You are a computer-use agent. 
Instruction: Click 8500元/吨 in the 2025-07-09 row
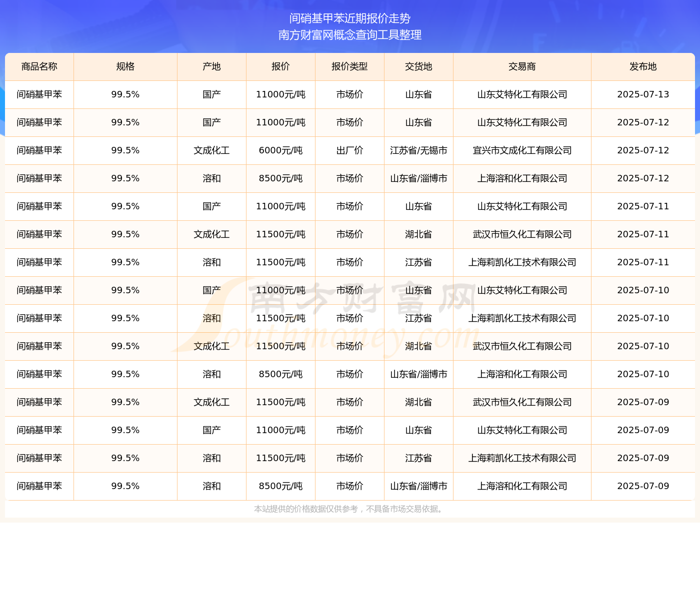coord(280,486)
